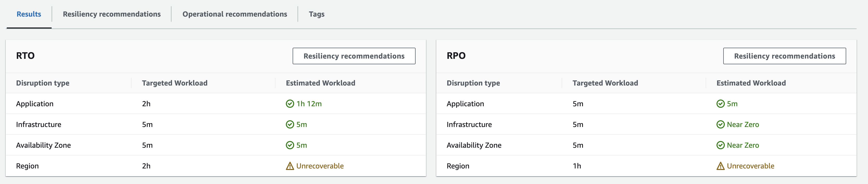Click the 1h 12m RTO estimate
This screenshot has height=184, width=868.
click(x=309, y=104)
